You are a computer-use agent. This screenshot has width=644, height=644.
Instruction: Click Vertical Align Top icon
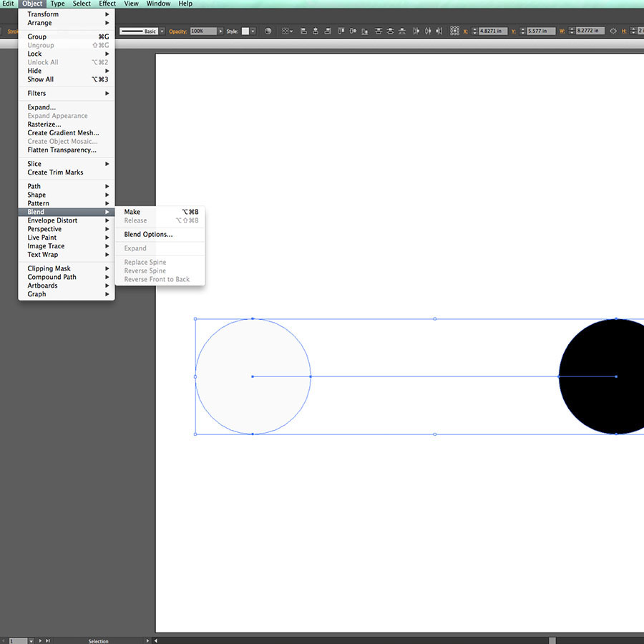pos(341,31)
